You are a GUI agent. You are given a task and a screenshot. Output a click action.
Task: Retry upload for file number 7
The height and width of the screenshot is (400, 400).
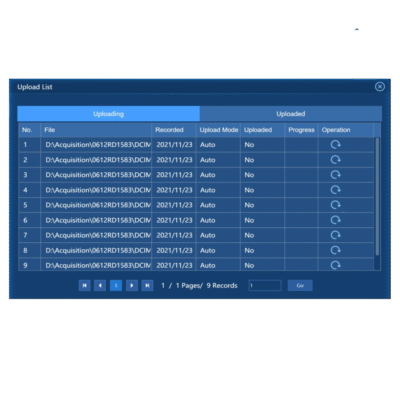[x=335, y=235]
